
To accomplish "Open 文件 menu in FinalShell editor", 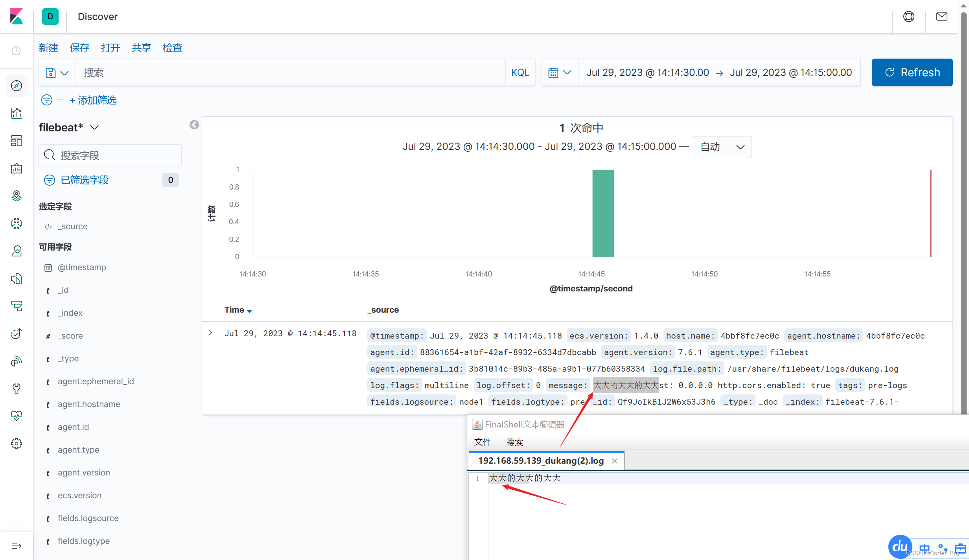I will [483, 442].
